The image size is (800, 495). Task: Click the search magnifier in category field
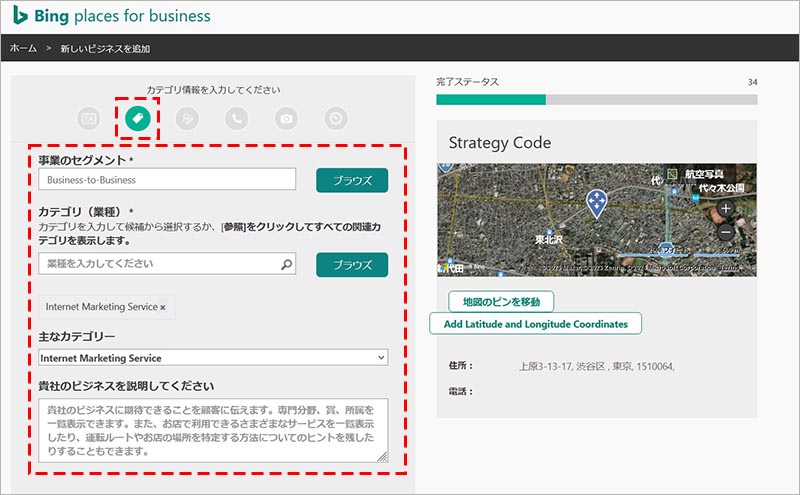point(287,264)
